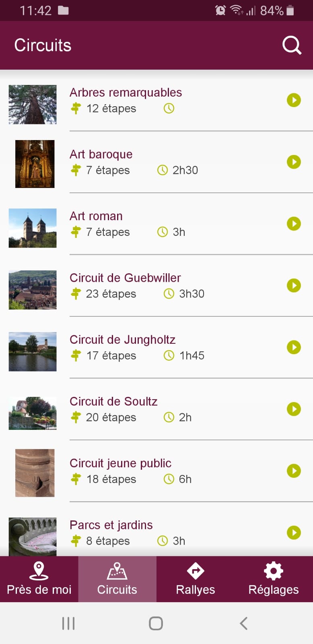Screen dimensions: 313x644
Task: Tap the green arrow for Circuit de Jungholtz
Action: tap(294, 347)
